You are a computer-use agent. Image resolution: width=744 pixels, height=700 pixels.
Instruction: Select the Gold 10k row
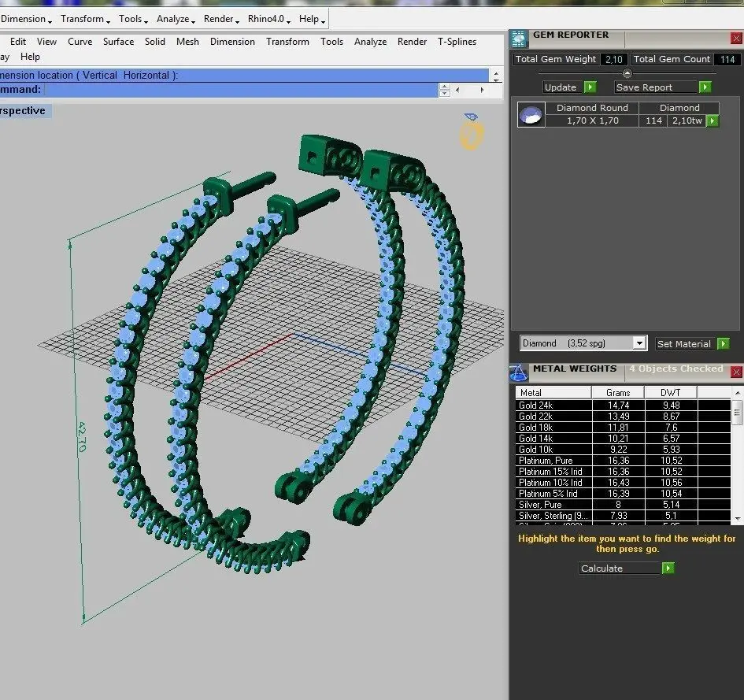pos(623,450)
